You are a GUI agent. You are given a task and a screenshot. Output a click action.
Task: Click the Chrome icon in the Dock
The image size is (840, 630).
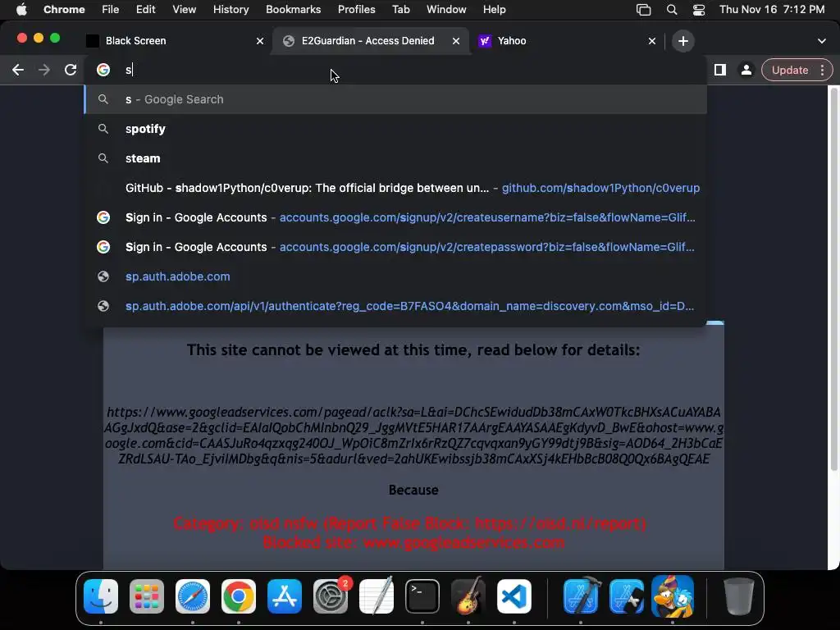point(239,596)
